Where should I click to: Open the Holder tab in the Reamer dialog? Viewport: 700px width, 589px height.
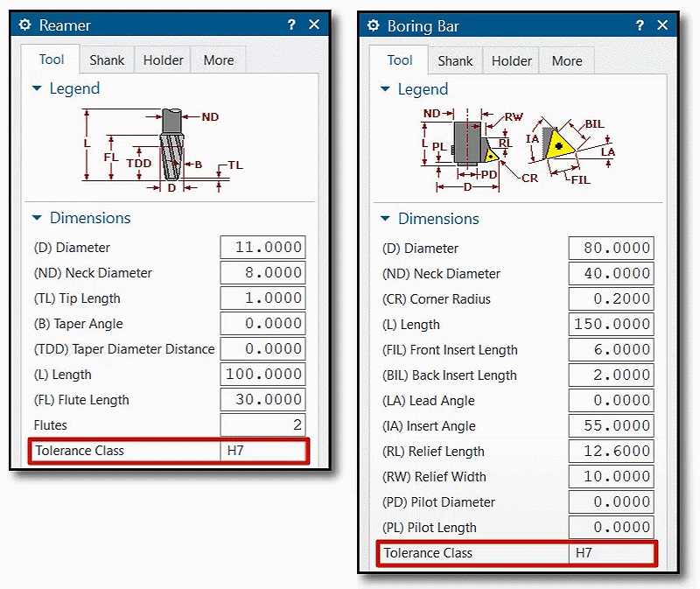coord(162,60)
